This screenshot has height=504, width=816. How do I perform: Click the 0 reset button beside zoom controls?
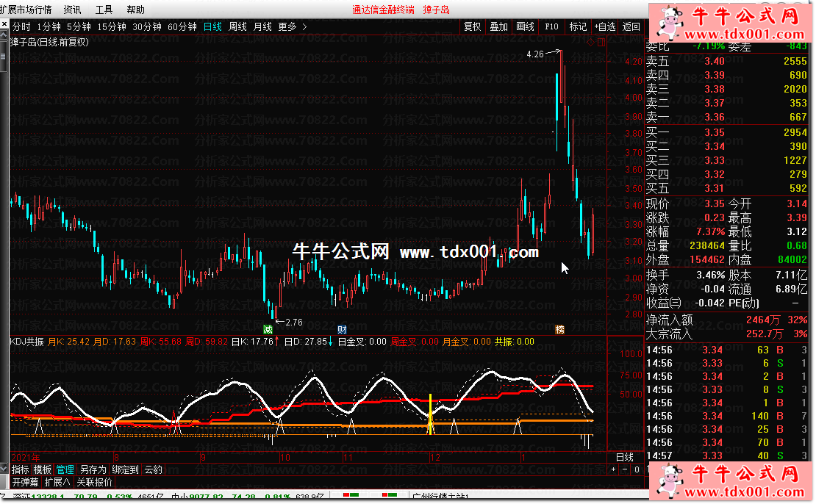pyautogui.click(x=637, y=469)
